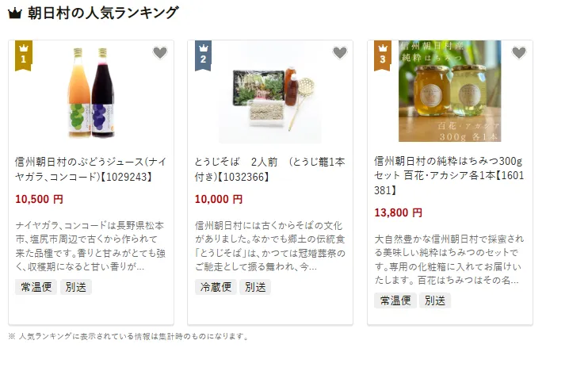The width and height of the screenshot is (588, 371).
Task: Open the grape juice bottles product image
Action: click(x=91, y=92)
